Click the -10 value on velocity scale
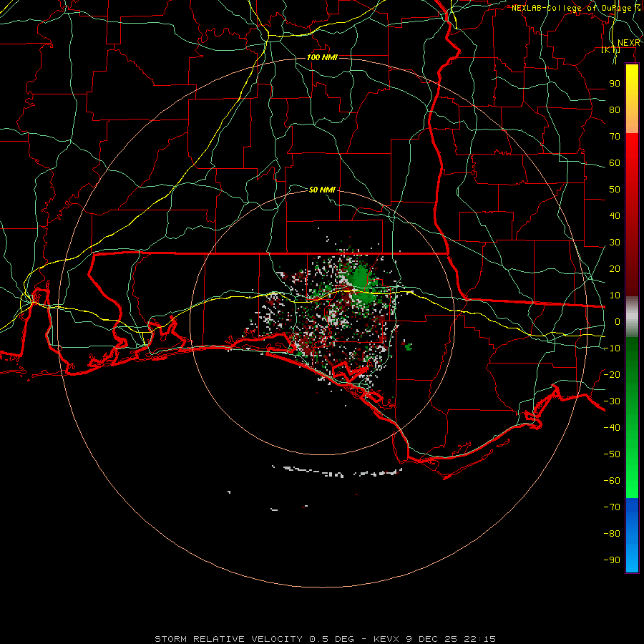The height and width of the screenshot is (644, 644). (x=612, y=348)
